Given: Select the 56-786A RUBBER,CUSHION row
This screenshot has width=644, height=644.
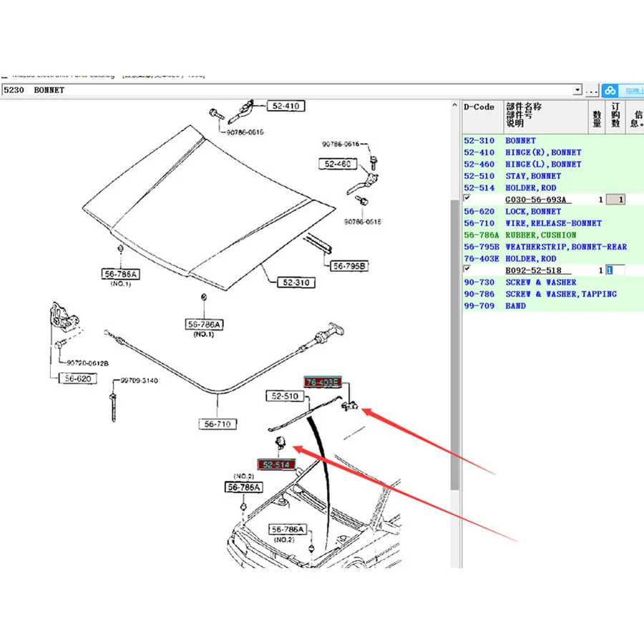Looking at the screenshot, I should point(553,235).
